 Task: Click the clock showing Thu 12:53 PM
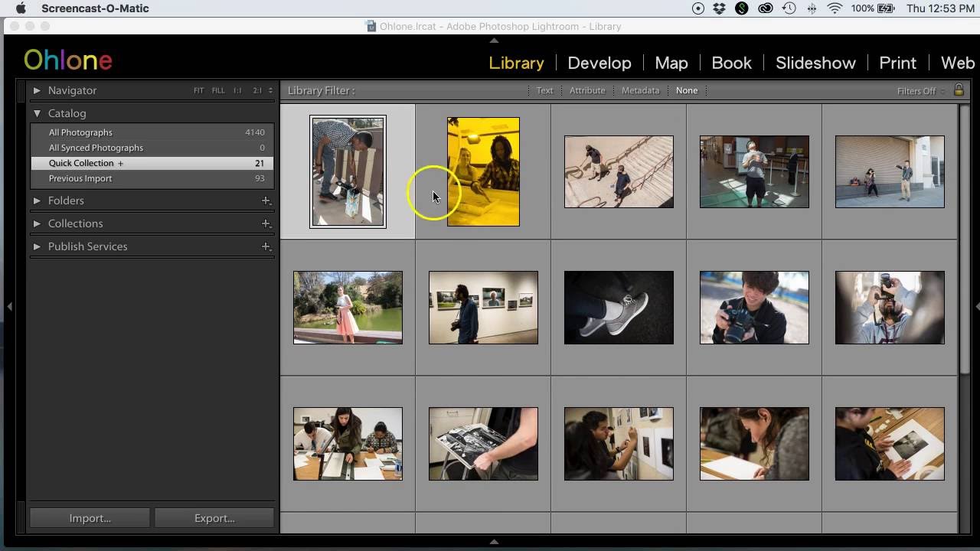(940, 8)
